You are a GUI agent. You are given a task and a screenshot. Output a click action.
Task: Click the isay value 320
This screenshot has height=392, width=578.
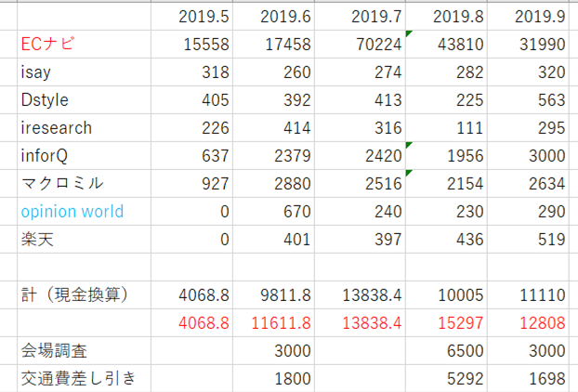click(x=528, y=72)
